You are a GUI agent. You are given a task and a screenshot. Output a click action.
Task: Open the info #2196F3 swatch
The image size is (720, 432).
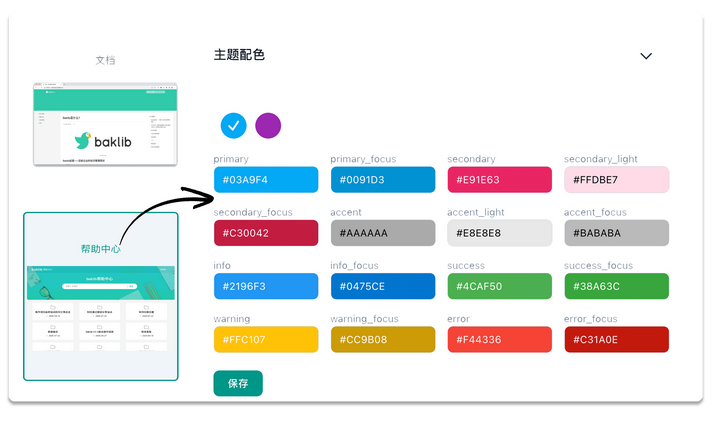pyautogui.click(x=266, y=286)
